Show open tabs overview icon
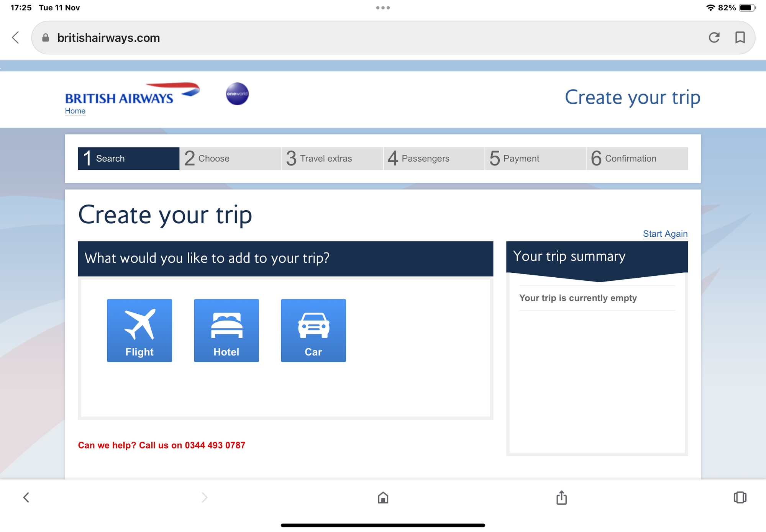 click(740, 498)
